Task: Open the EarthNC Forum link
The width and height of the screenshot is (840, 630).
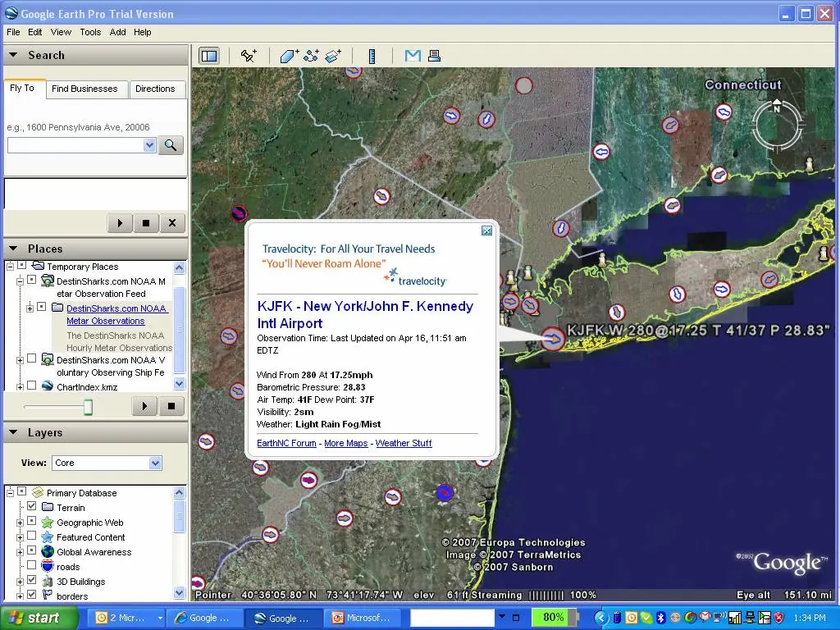Action: coord(286,443)
